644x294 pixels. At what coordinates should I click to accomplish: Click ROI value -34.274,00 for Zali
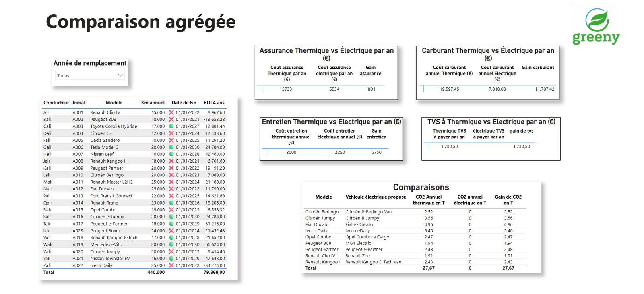point(214,265)
